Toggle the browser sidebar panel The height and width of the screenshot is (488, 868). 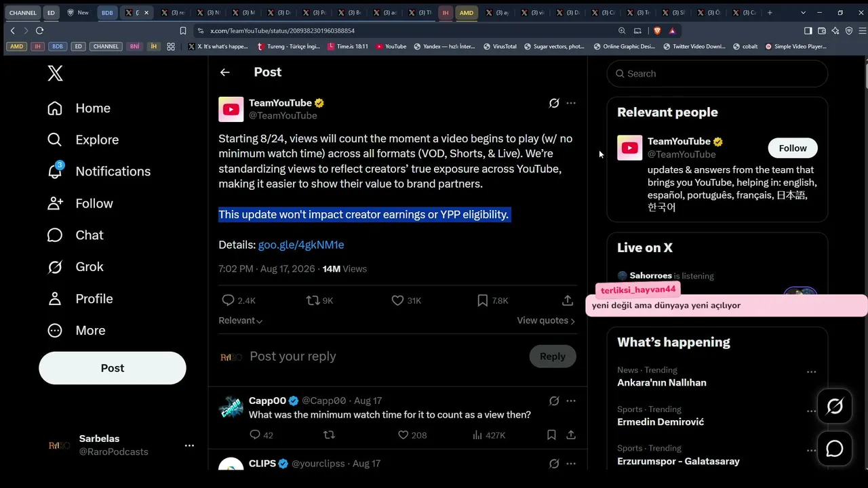808,30
